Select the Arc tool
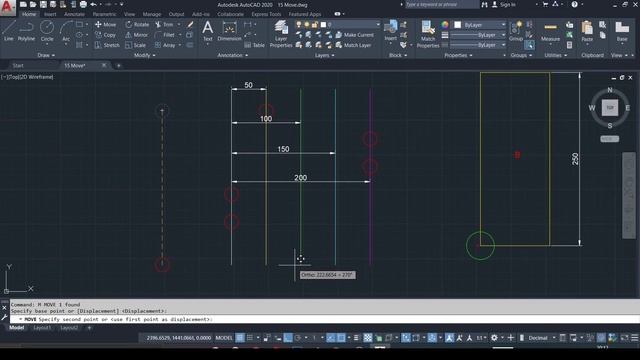The height and width of the screenshot is (360, 640). click(x=66, y=31)
